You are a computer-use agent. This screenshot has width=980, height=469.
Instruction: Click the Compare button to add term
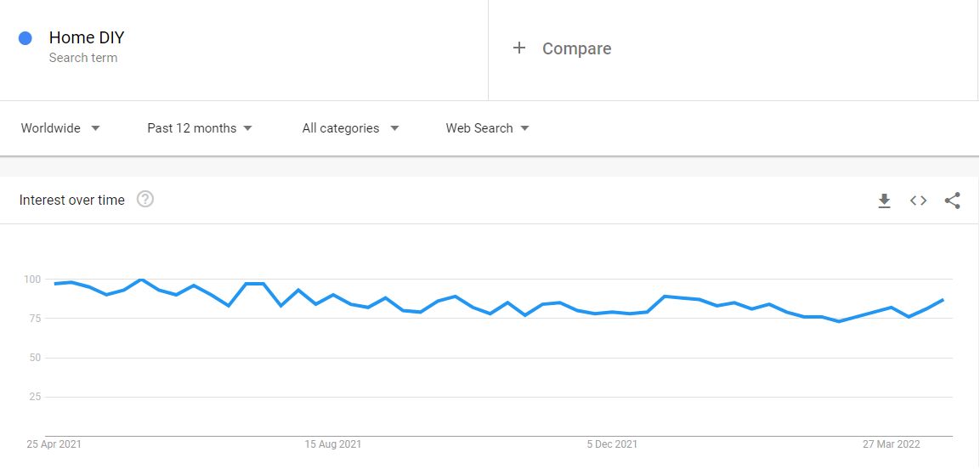[x=576, y=48]
